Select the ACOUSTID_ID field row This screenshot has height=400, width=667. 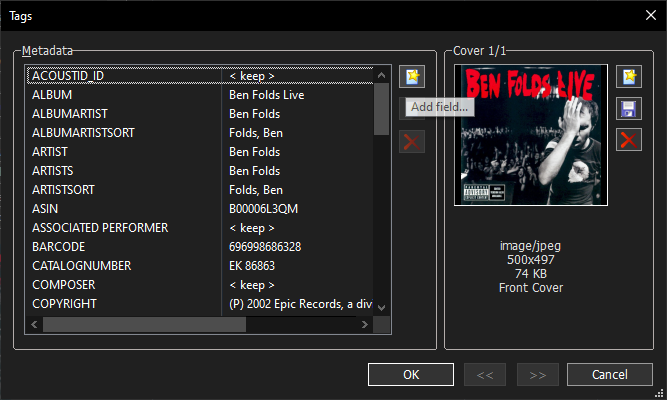click(200, 76)
